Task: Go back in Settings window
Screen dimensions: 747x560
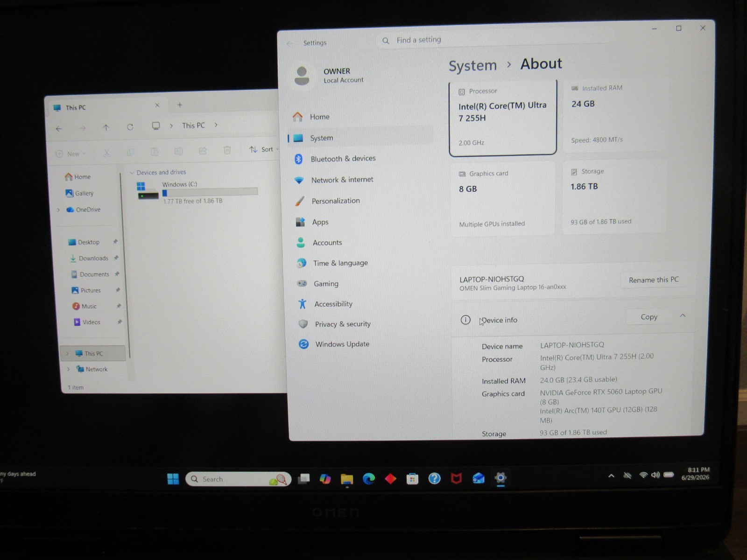Action: pyautogui.click(x=290, y=43)
